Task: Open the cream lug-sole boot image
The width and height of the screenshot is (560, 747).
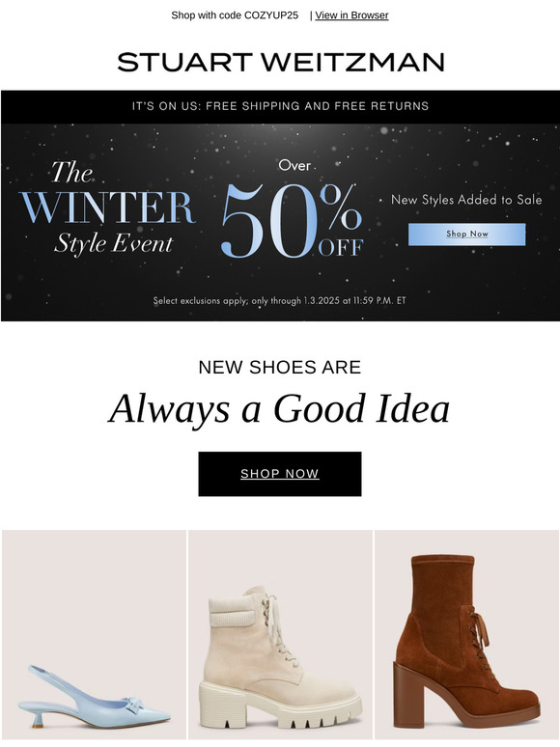Action: click(280, 634)
